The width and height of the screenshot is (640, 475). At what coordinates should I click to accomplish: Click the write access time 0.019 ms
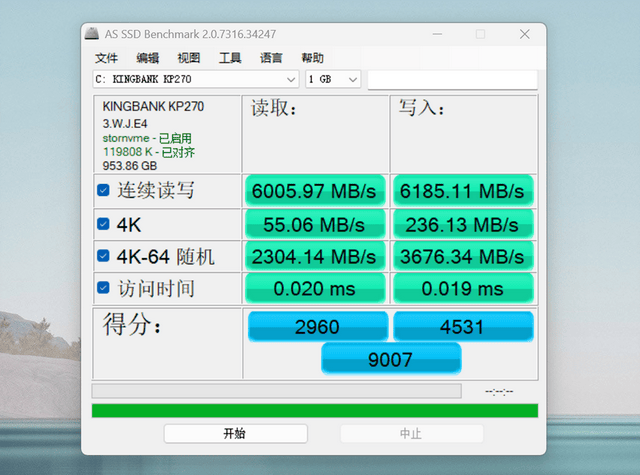(x=463, y=288)
